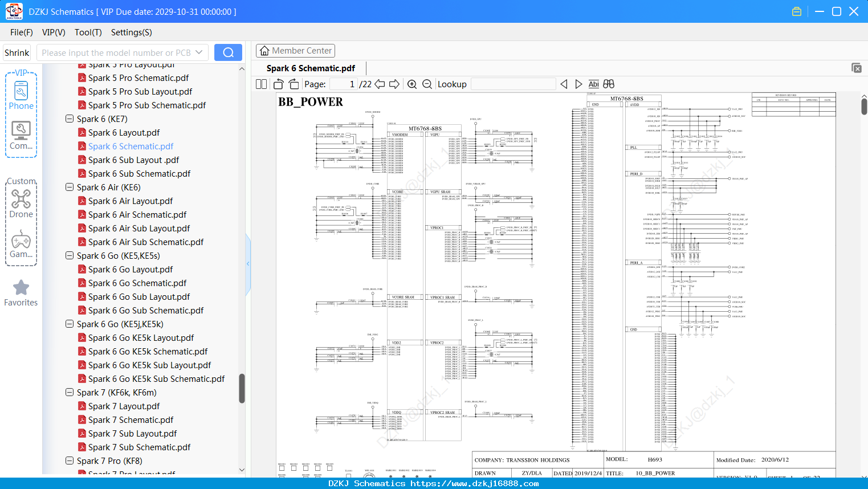
Task: Open Spark 5 Pro Sub Layout.pdf
Action: [x=140, y=92]
